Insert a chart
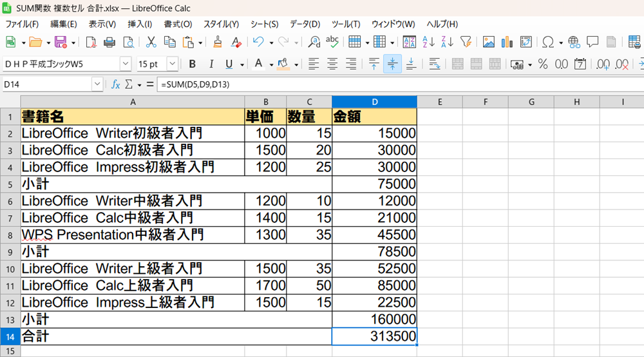Image resolution: width=644 pixels, height=357 pixels. pyautogui.click(x=507, y=42)
